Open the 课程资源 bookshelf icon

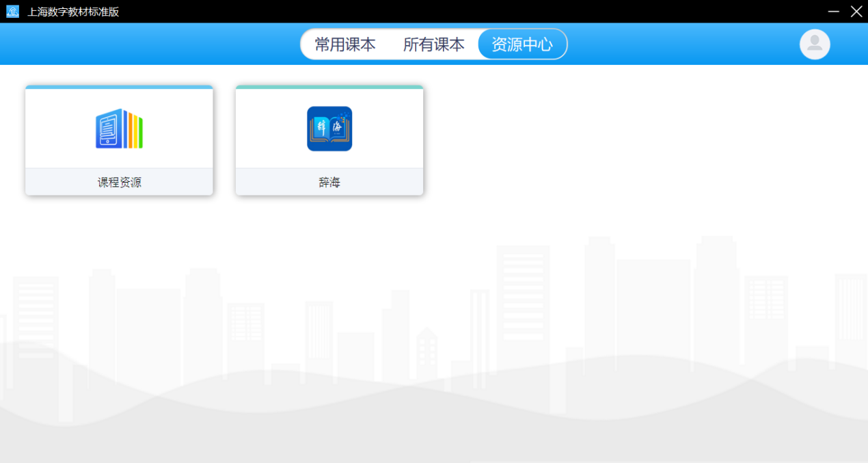(x=119, y=129)
